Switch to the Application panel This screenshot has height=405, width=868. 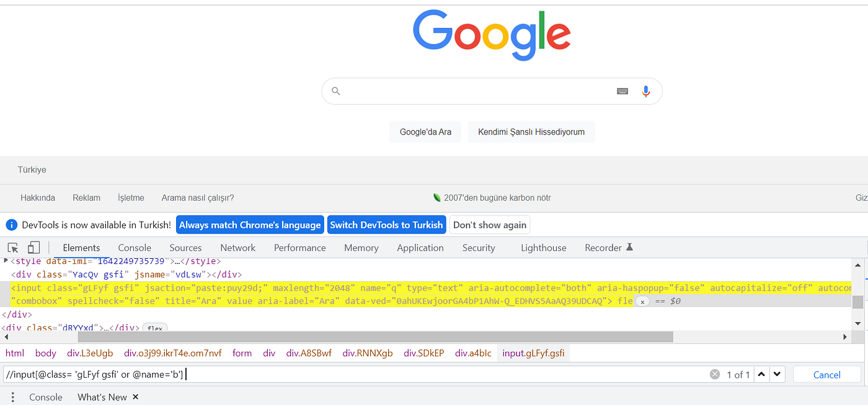coord(420,247)
